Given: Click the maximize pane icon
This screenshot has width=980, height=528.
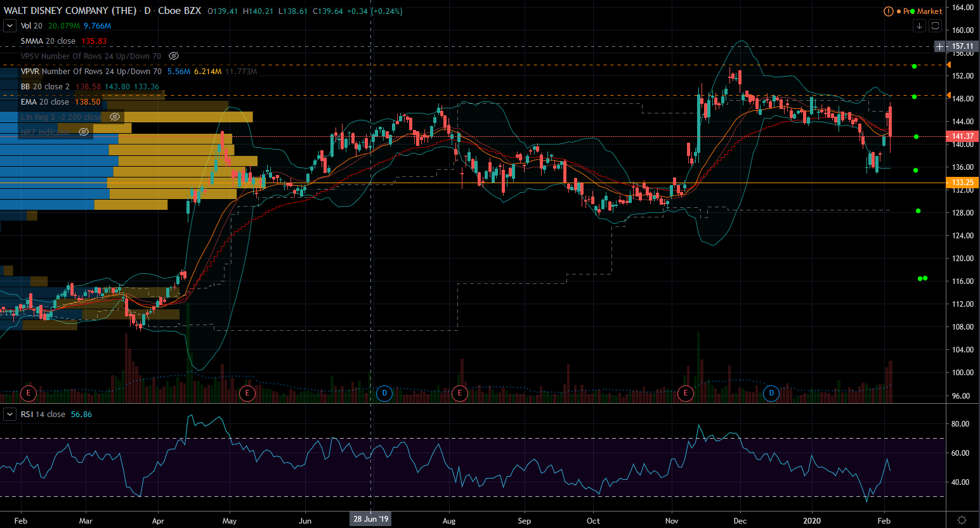Looking at the screenshot, I should coord(936,26).
